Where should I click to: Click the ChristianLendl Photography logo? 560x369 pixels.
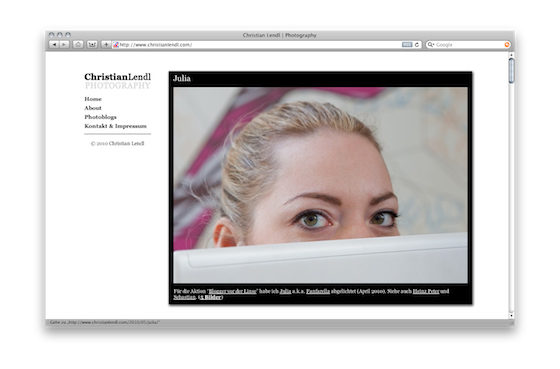point(118,81)
